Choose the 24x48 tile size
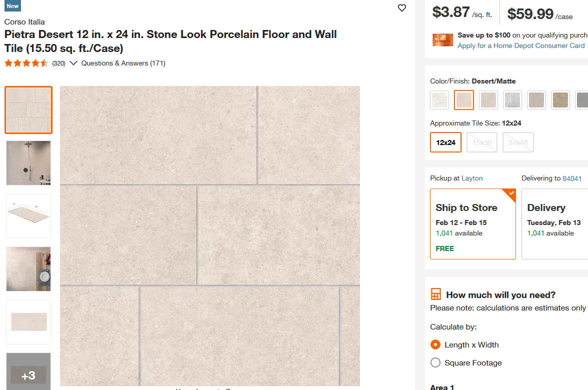 [518, 142]
